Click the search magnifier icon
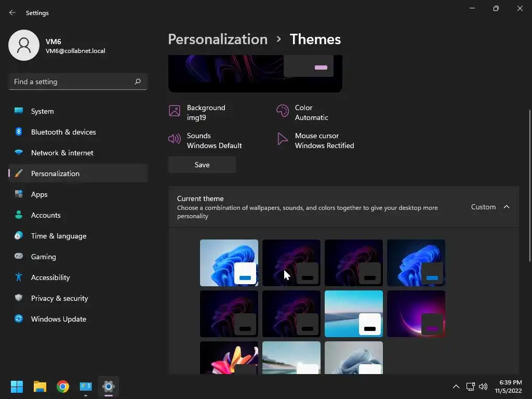Viewport: 532px width, 399px height. pyautogui.click(x=137, y=82)
